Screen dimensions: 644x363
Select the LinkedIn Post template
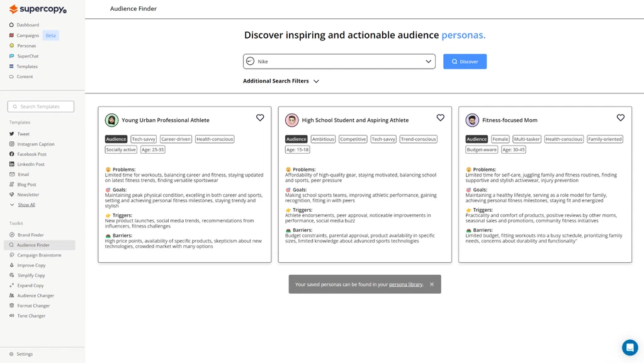point(30,164)
